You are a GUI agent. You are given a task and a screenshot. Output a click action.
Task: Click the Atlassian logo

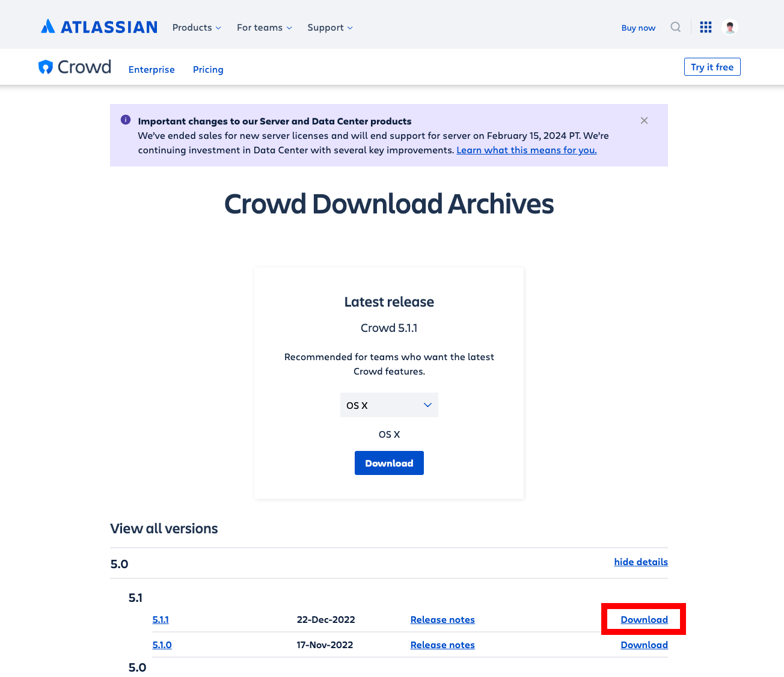pyautogui.click(x=99, y=27)
